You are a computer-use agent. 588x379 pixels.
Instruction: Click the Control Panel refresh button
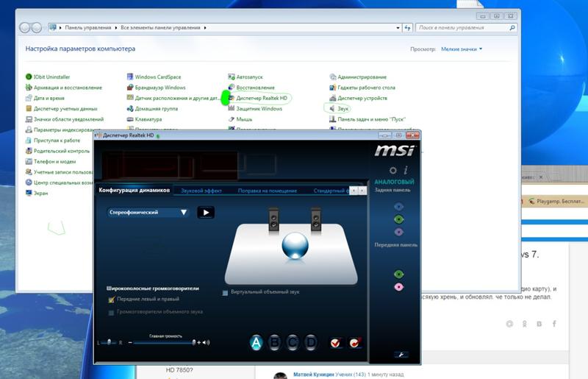click(408, 27)
